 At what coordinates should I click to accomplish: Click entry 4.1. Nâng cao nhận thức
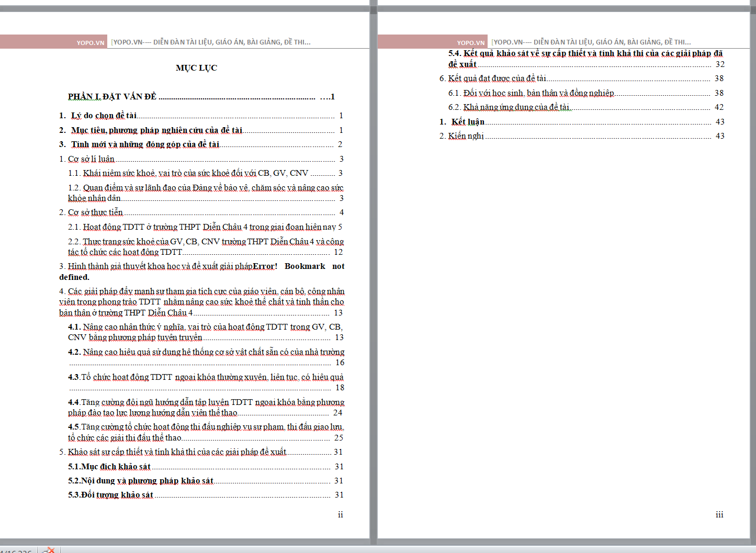206,332
